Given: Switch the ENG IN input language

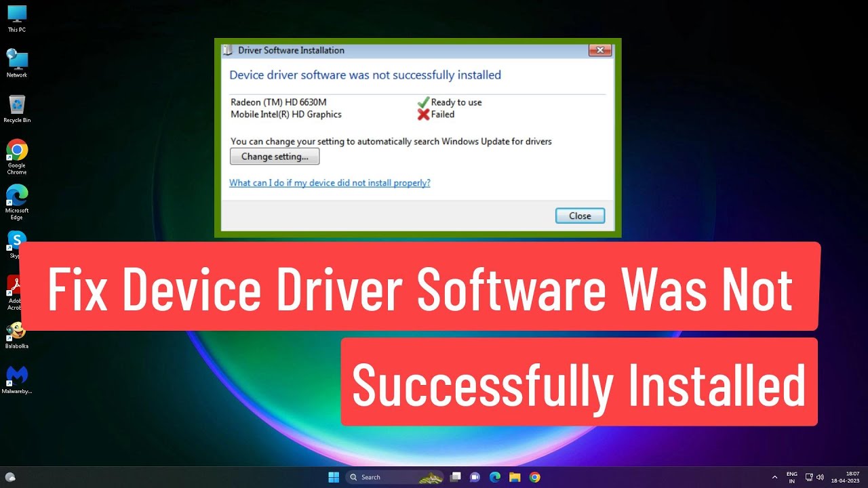Looking at the screenshot, I should click(x=792, y=477).
